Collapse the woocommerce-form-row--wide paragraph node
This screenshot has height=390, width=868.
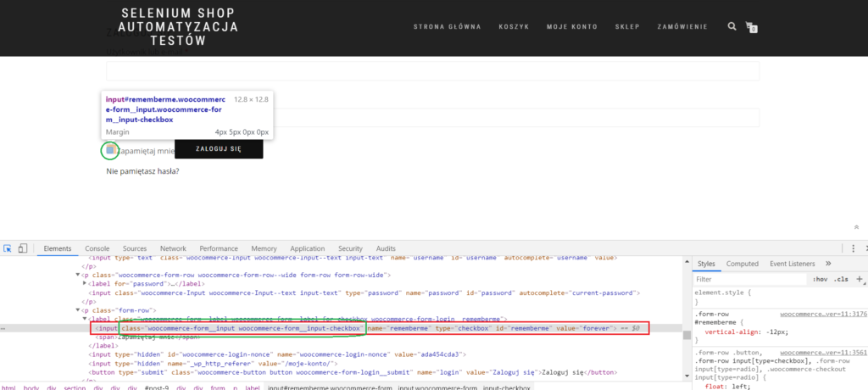(x=78, y=275)
